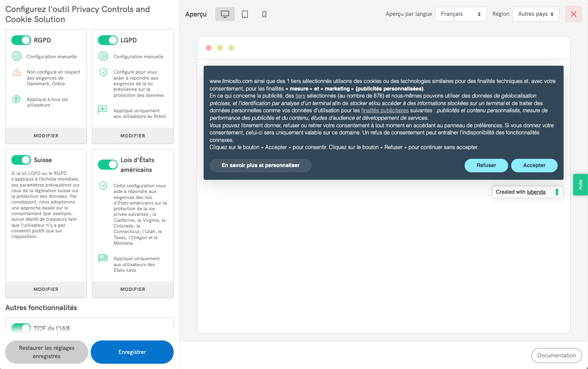Click the iubenda keyhole badge icon
588x369 pixels.
557,192
